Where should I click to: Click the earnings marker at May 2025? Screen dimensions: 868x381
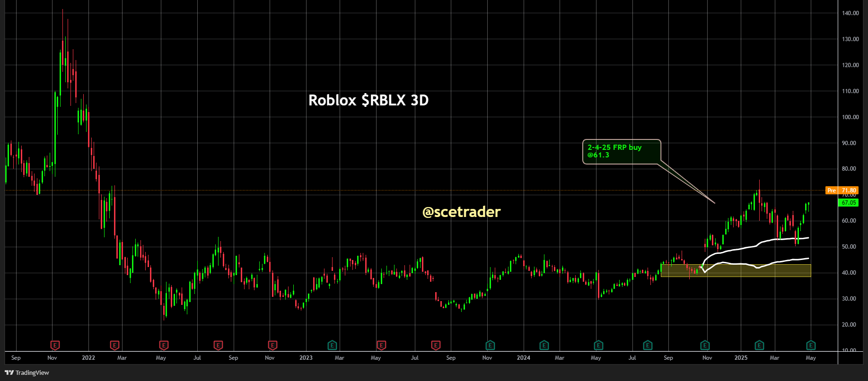(x=811, y=345)
